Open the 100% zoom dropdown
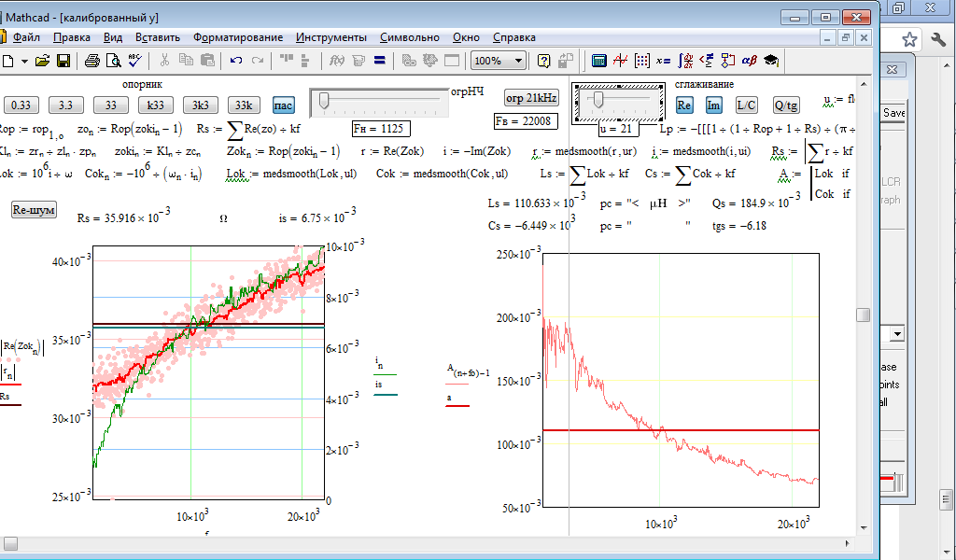956x560 pixels. pyautogui.click(x=519, y=61)
